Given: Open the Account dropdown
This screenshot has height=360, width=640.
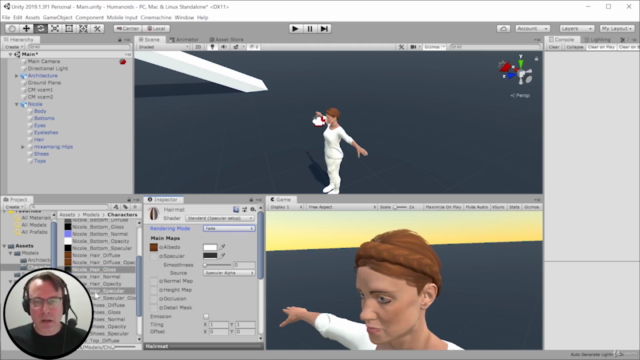Looking at the screenshot, I should [533, 29].
